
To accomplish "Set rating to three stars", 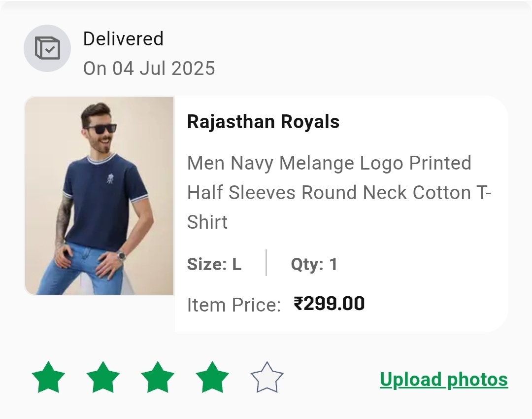I will [x=158, y=378].
